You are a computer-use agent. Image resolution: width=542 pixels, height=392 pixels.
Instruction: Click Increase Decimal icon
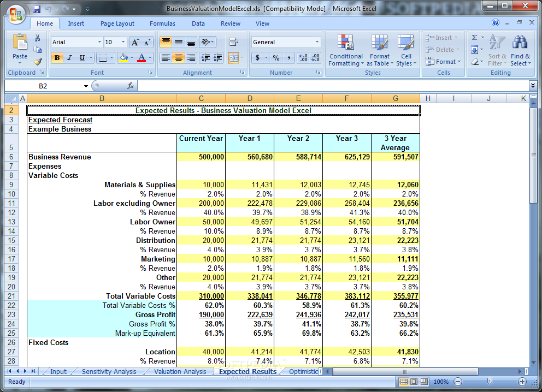[x=303, y=58]
